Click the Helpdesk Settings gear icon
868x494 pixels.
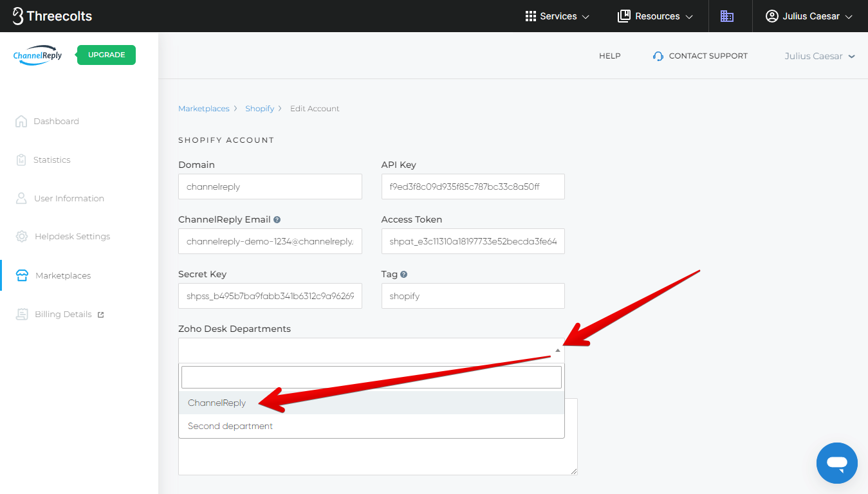pyautogui.click(x=22, y=236)
